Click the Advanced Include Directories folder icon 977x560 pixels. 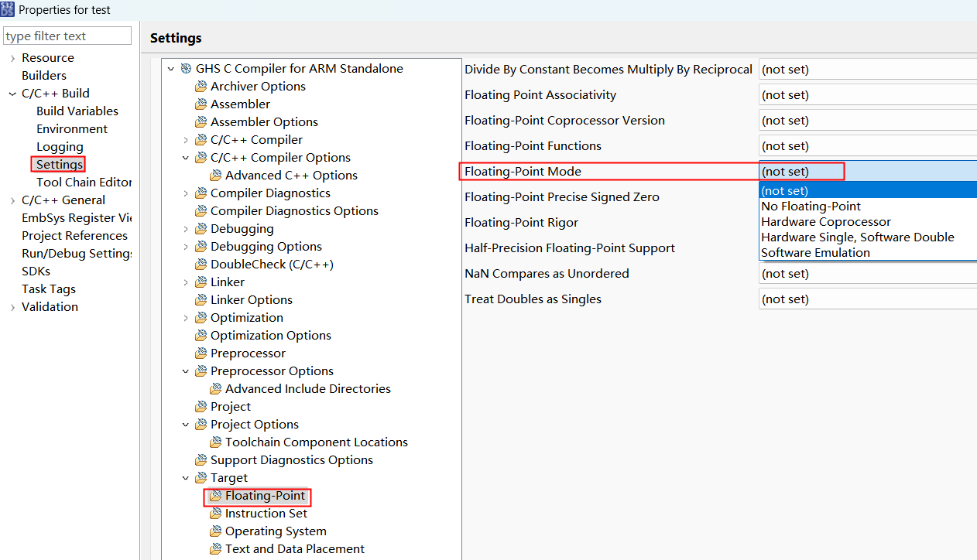pos(215,389)
